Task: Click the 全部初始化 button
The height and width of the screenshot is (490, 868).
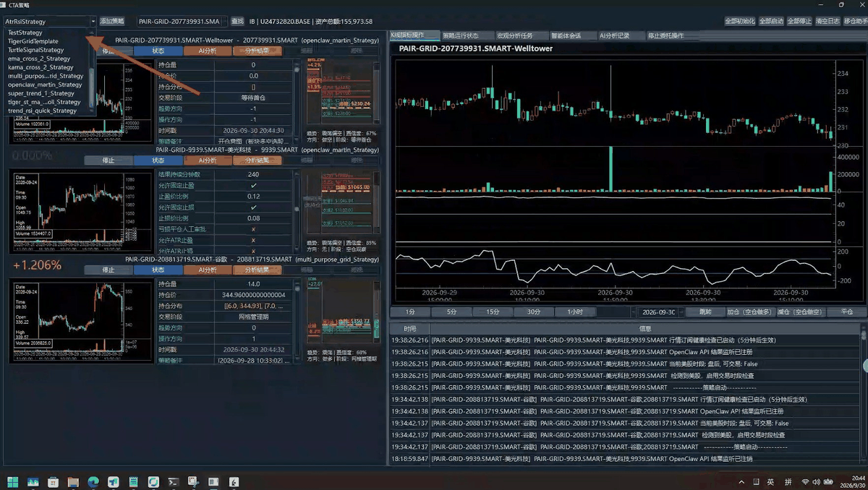Action: (x=740, y=22)
